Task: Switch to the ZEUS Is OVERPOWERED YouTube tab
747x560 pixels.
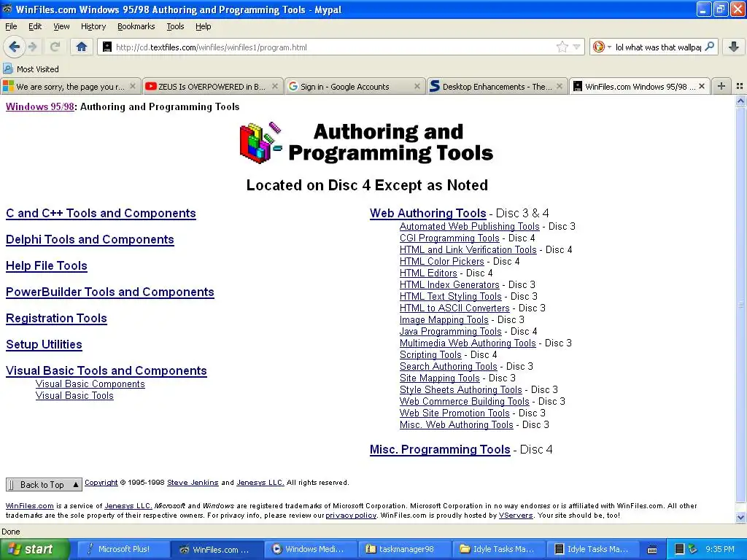Action: pos(212,86)
